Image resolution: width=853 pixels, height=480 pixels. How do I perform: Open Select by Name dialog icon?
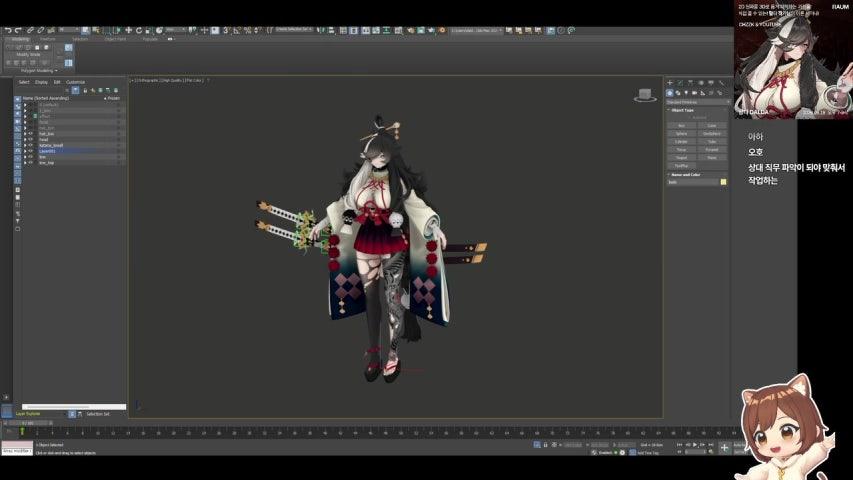click(96, 30)
